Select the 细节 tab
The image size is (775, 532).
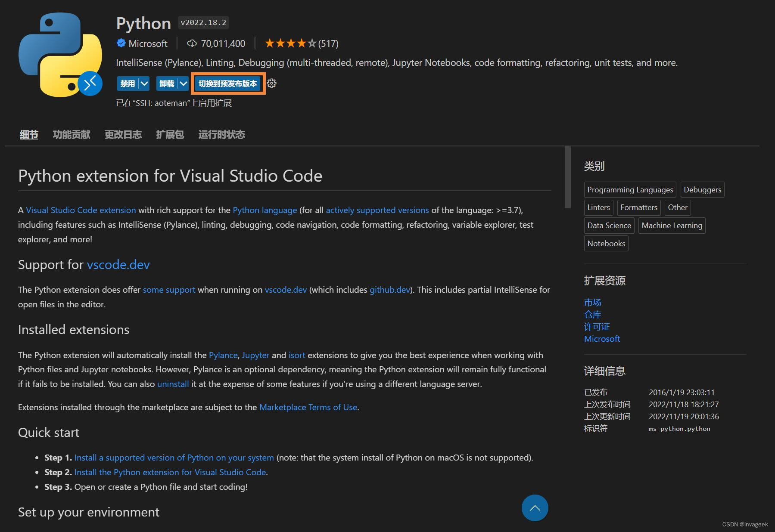29,135
